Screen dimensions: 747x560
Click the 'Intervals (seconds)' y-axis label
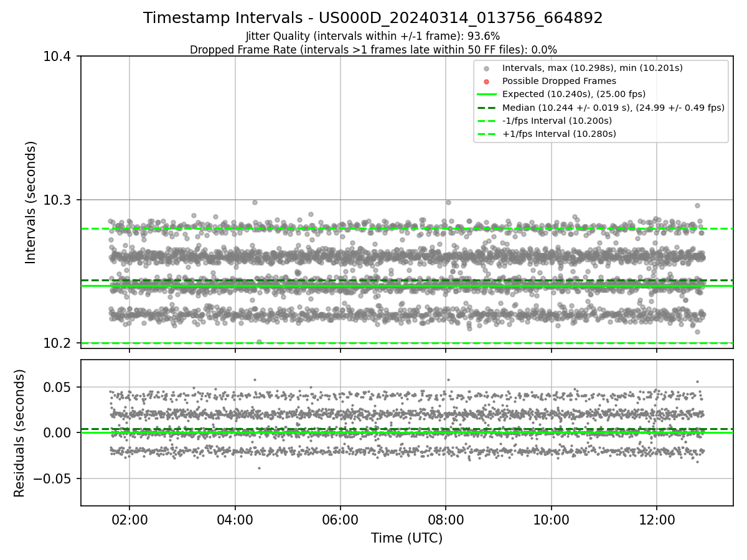pos(31,202)
